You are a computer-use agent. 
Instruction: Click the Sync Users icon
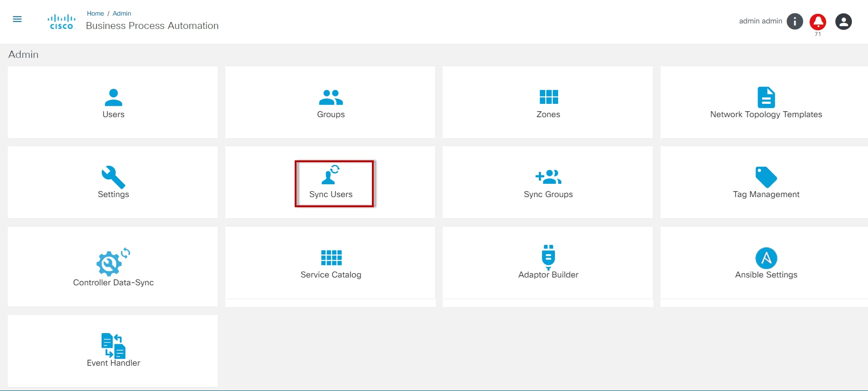[331, 175]
